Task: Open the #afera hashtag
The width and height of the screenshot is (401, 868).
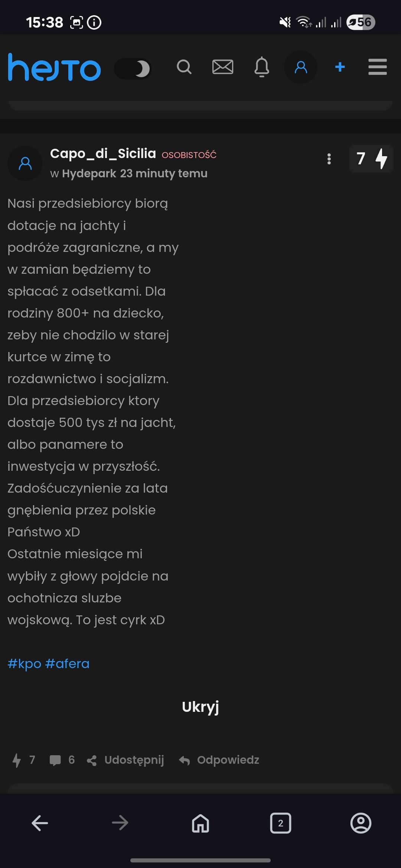Action: (67, 664)
